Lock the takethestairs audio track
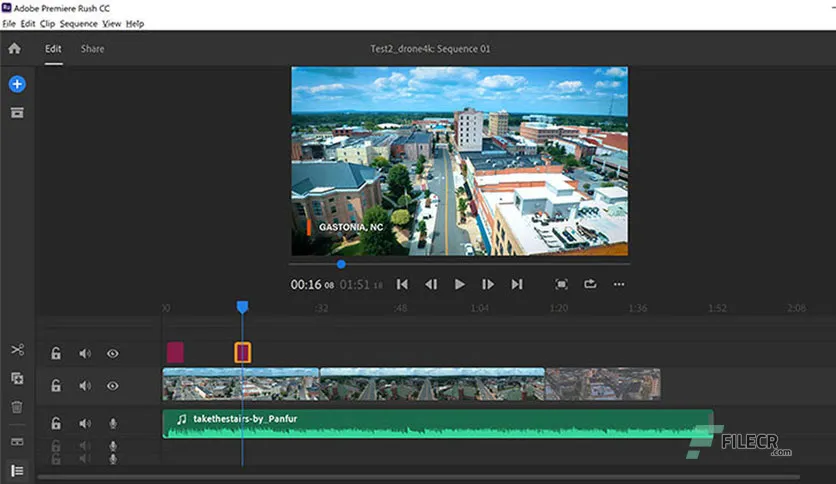836x484 pixels. [57, 424]
